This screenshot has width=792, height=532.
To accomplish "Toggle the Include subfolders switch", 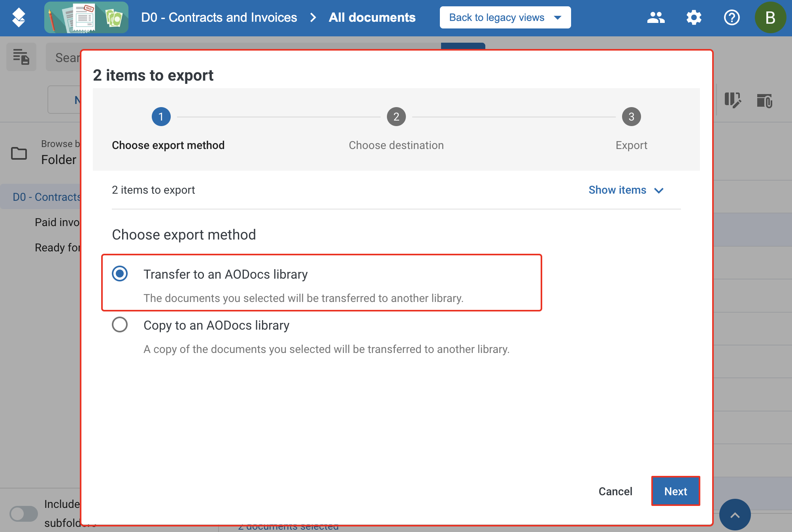I will [x=23, y=513].
